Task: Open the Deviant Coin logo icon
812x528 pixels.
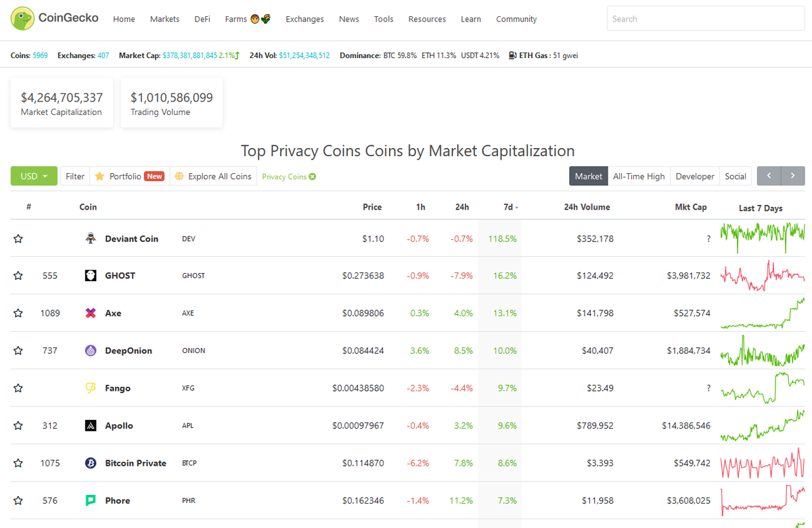Action: pyautogui.click(x=91, y=239)
